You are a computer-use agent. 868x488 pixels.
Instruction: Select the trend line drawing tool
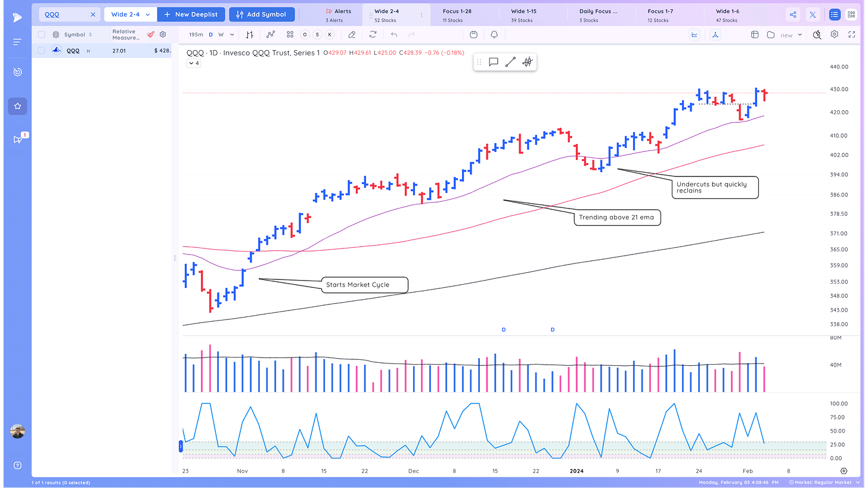tap(510, 62)
